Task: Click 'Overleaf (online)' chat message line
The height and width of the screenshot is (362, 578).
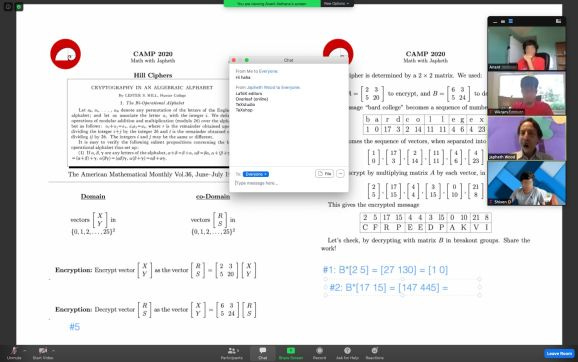Action: point(252,99)
